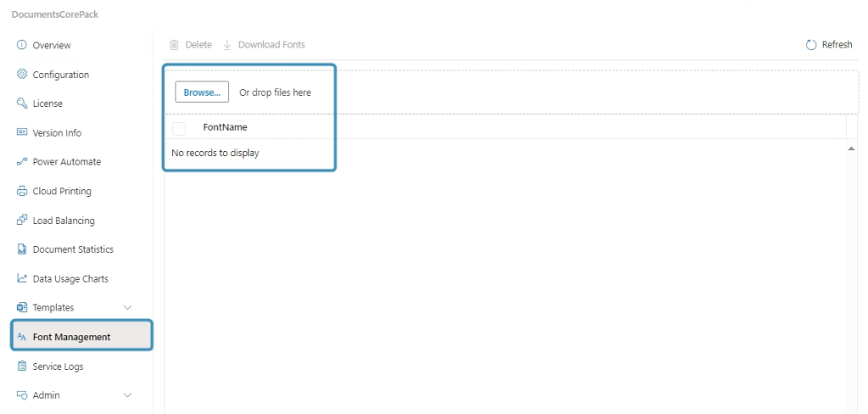
Task: Select the Admin menu label
Action: (x=46, y=395)
